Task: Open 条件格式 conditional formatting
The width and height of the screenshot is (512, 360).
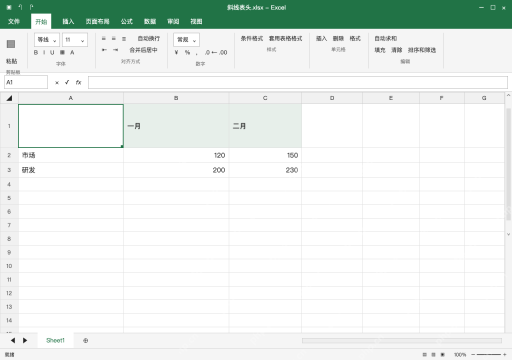Action: point(252,39)
